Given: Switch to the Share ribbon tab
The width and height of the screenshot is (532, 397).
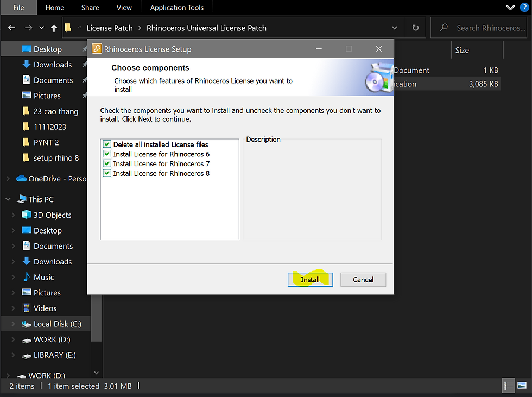Looking at the screenshot, I should (x=90, y=8).
